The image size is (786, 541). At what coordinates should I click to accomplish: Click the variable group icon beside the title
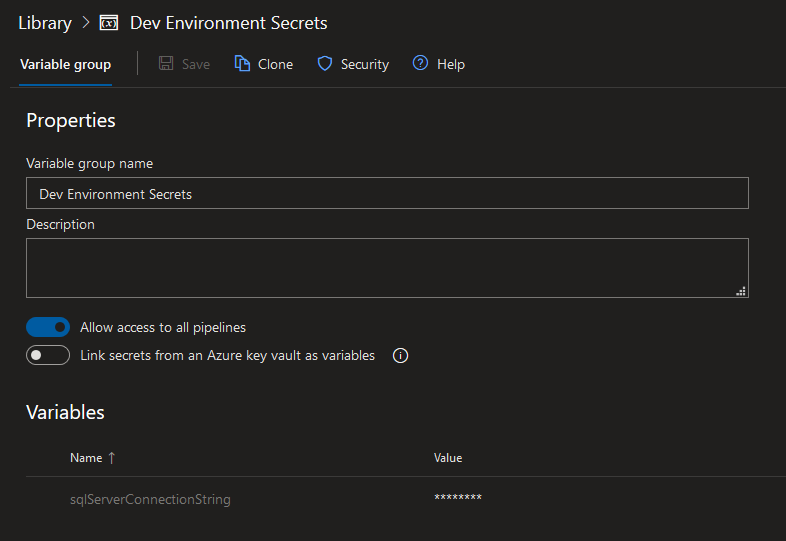click(110, 22)
